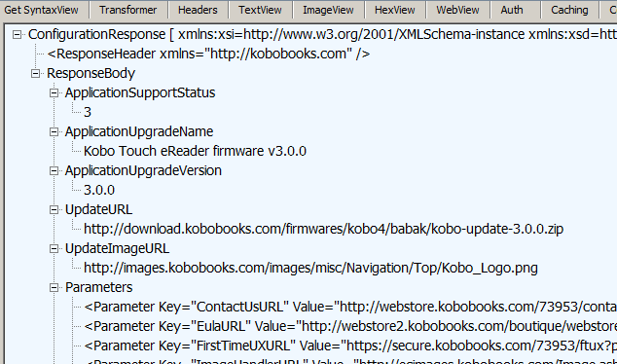Switch to the Auth tab
The width and height of the screenshot is (617, 364).
point(512,10)
